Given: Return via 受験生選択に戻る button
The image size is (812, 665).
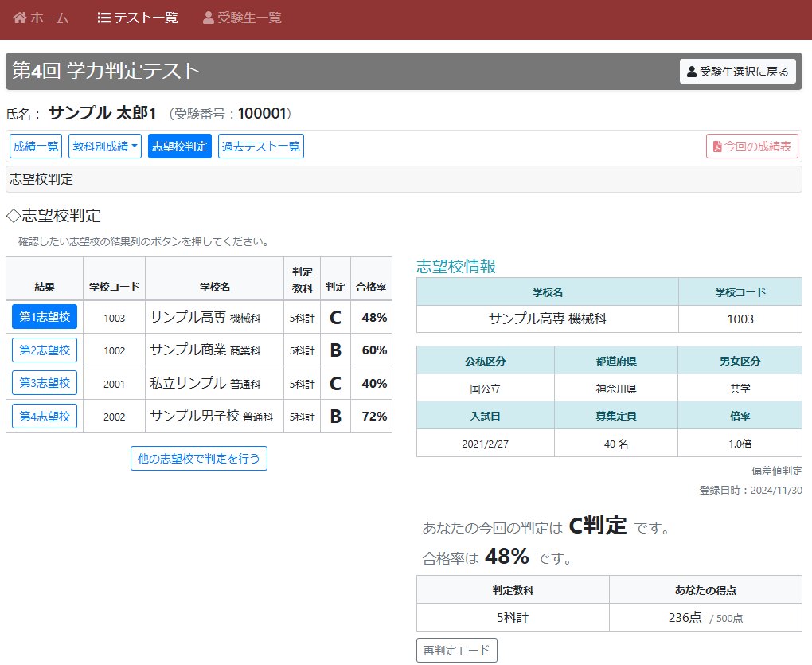Looking at the screenshot, I should 737,72.
